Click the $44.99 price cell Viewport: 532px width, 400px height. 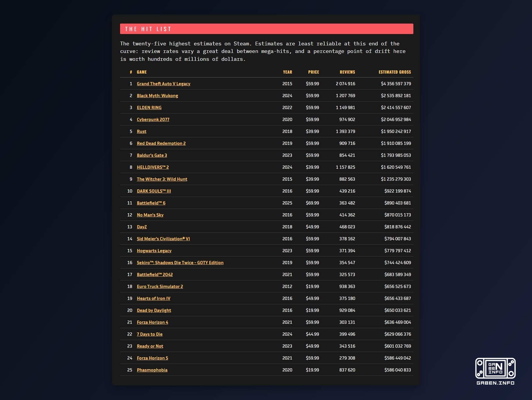tap(312, 334)
